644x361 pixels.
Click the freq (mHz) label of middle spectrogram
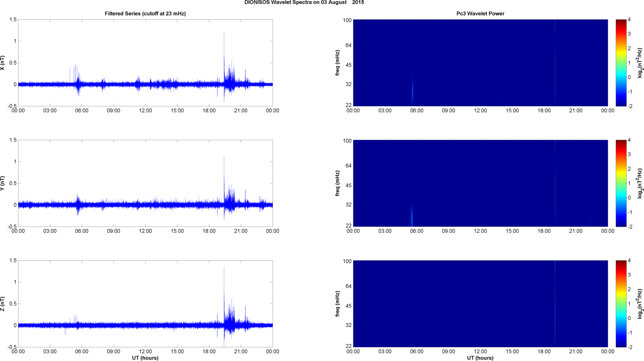click(x=337, y=183)
